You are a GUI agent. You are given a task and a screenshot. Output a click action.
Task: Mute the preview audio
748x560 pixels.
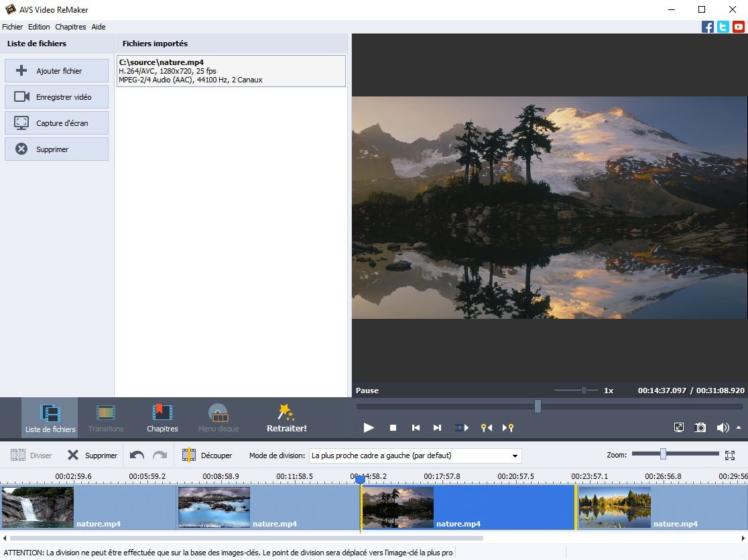(723, 427)
